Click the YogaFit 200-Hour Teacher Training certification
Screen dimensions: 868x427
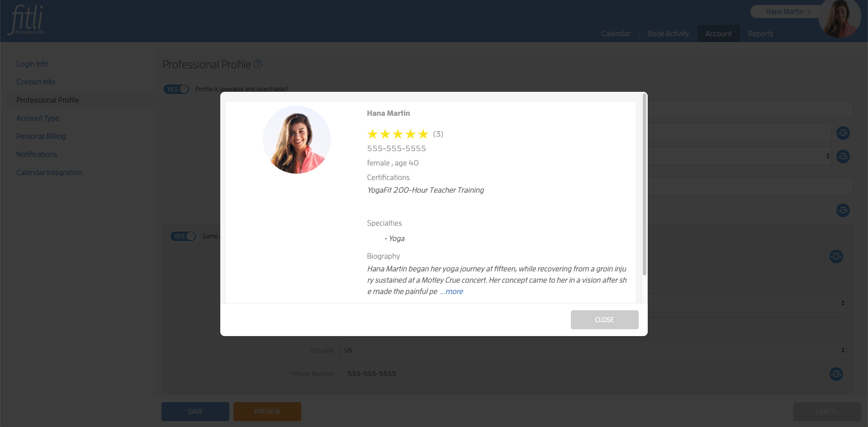tap(426, 190)
